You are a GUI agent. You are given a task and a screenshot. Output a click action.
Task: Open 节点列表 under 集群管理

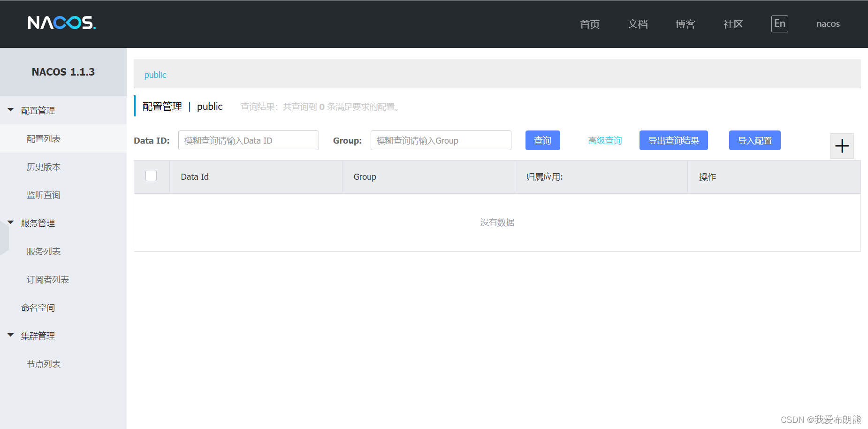[x=44, y=363]
